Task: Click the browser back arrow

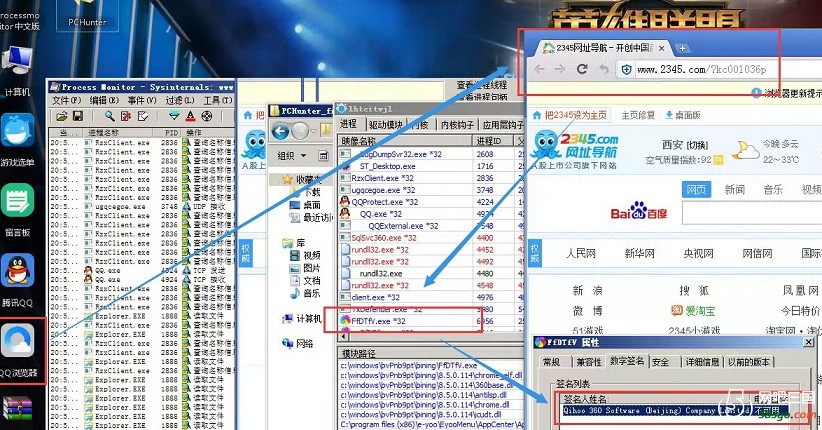Action: pos(539,69)
